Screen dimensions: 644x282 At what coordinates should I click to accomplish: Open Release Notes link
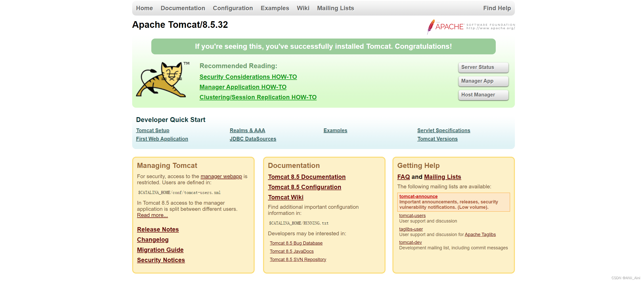[x=158, y=229]
